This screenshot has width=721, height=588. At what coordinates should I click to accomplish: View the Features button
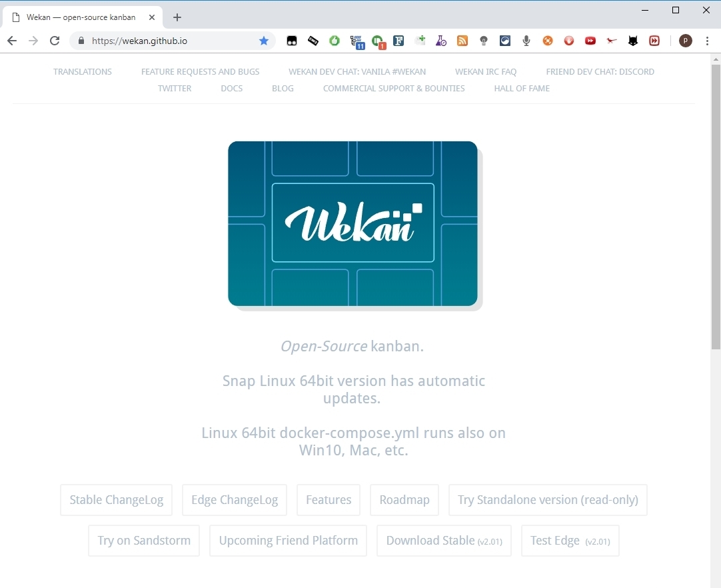point(329,500)
